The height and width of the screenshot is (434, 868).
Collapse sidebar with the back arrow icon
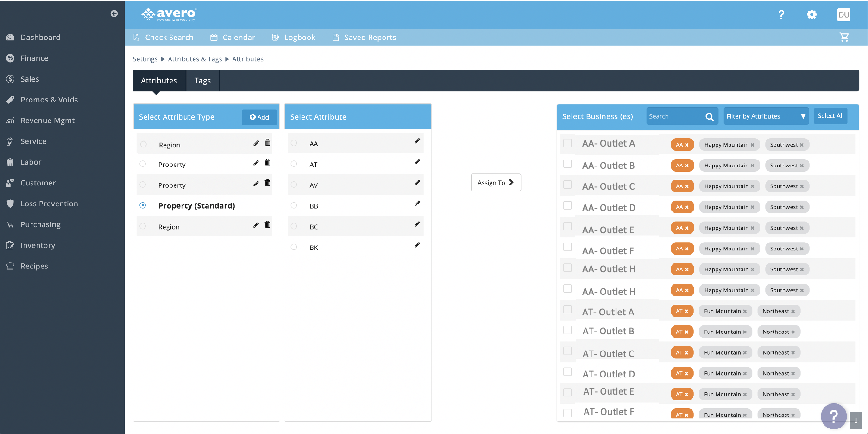pyautogui.click(x=114, y=13)
